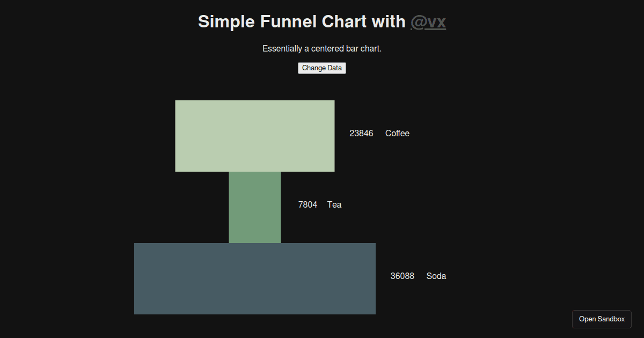Open the Sandbox via Open Sandbox button
Image resolution: width=644 pixels, height=338 pixels.
[x=602, y=319]
